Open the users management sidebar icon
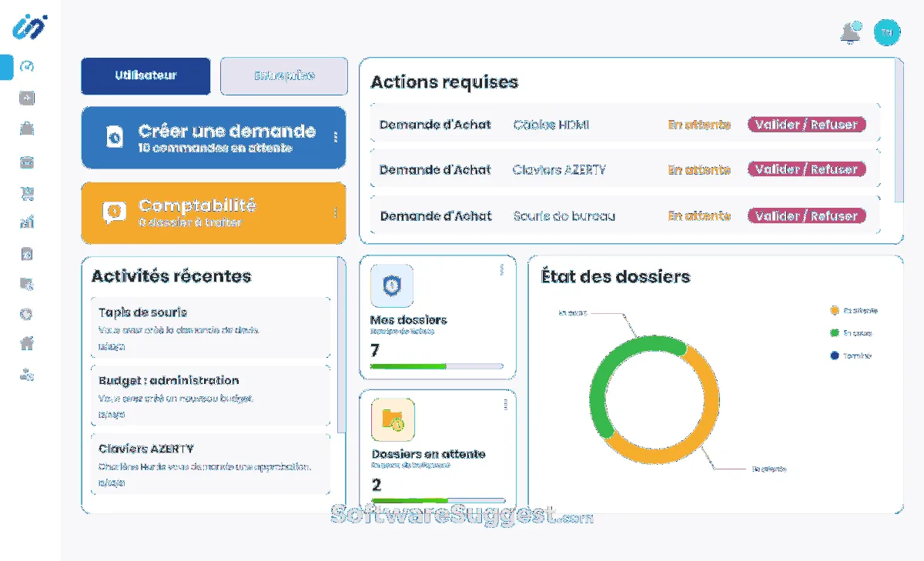The height and width of the screenshot is (561, 924). (28, 375)
